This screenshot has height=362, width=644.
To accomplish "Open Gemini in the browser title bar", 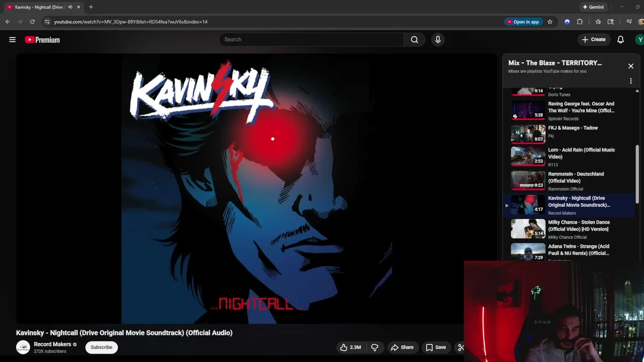I will pyautogui.click(x=593, y=7).
